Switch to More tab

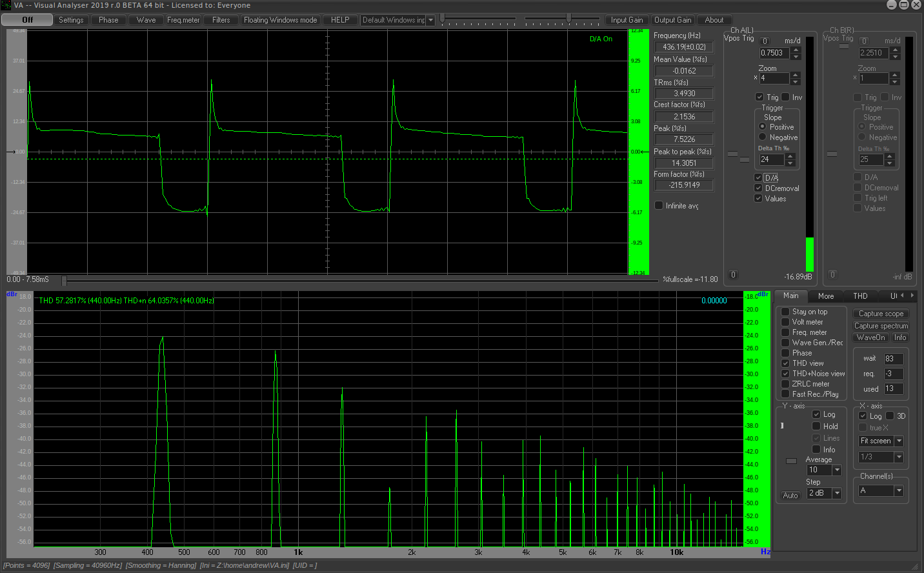click(826, 296)
